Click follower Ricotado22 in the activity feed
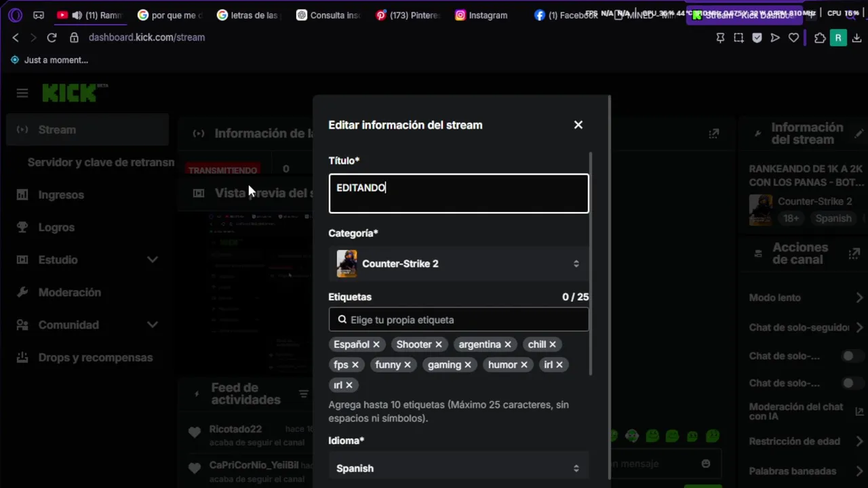 [235, 429]
